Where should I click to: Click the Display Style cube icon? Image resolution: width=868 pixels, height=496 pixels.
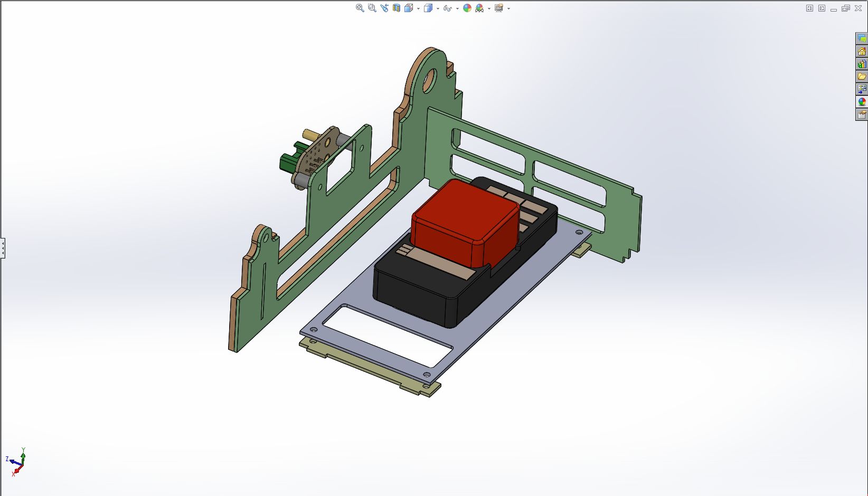[x=428, y=8]
